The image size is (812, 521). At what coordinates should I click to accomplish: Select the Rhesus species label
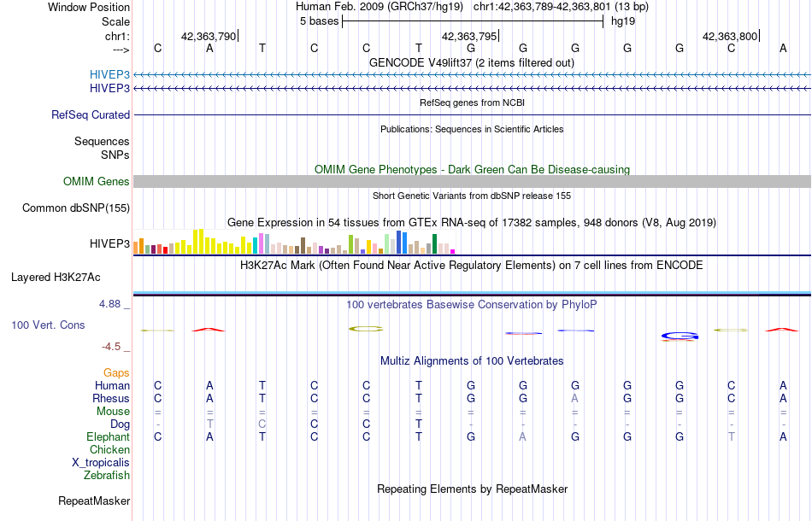tap(111, 398)
